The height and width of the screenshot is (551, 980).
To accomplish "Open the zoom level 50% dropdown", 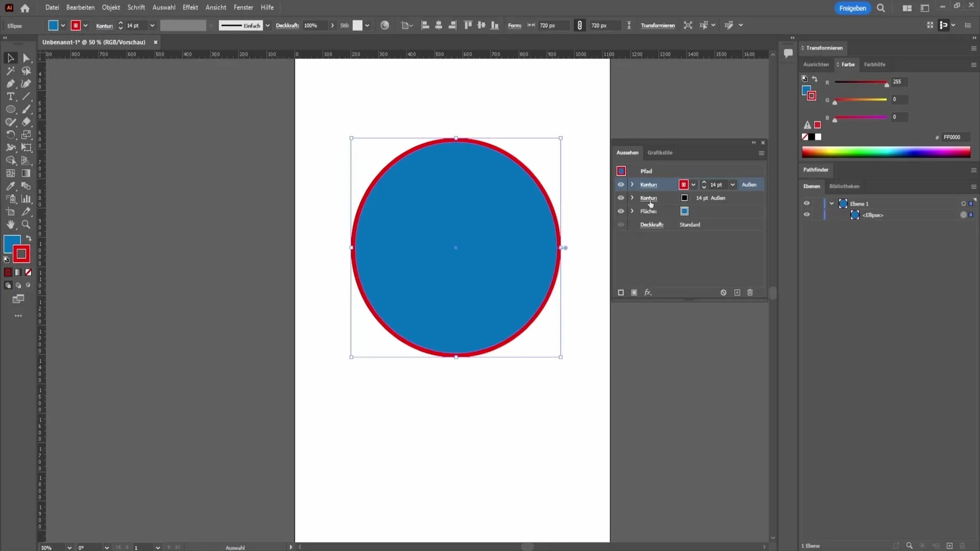I will pyautogui.click(x=69, y=547).
